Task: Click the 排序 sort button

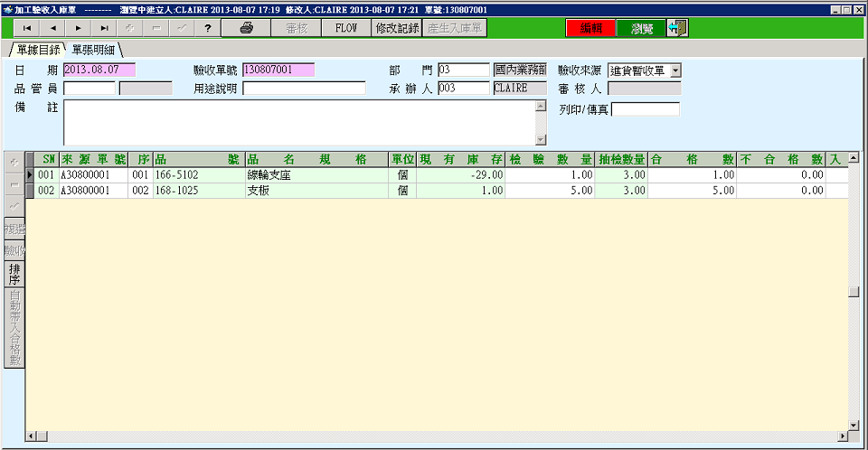Action: point(14,274)
